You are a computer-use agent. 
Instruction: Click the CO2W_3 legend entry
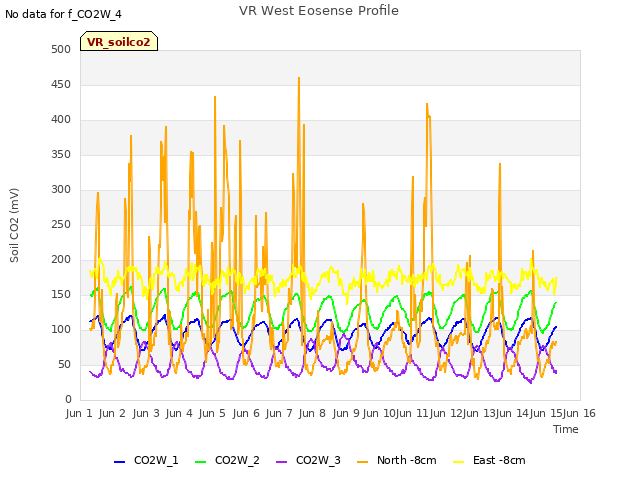308,460
